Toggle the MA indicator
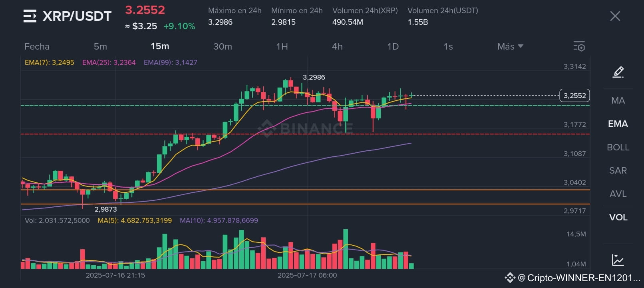Viewport: 644px width, 288px height. pos(618,100)
